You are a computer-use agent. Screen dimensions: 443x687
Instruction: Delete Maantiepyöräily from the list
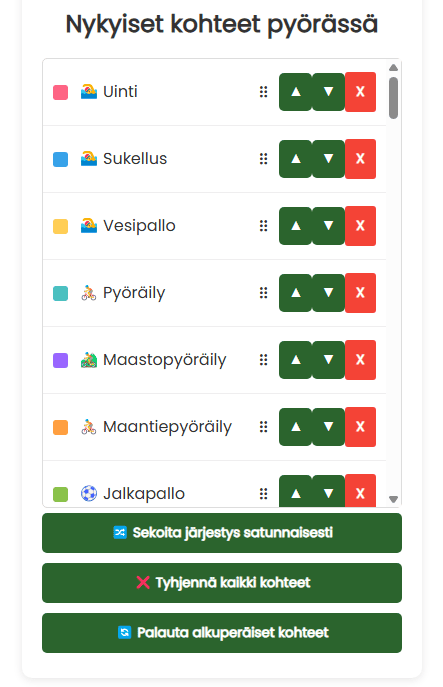360,427
